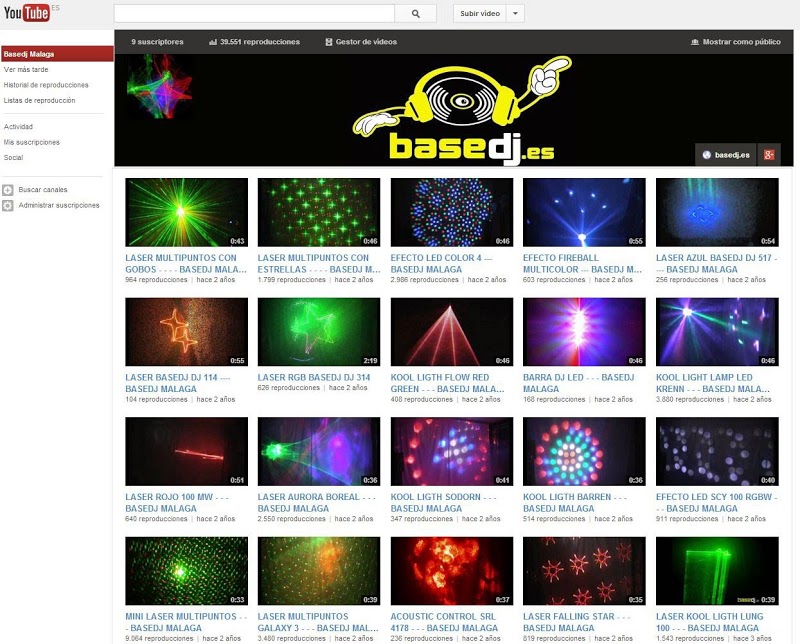
Task: Click title LASER MULTIPUNTOS CON ESTRELLAS
Action: click(319, 263)
